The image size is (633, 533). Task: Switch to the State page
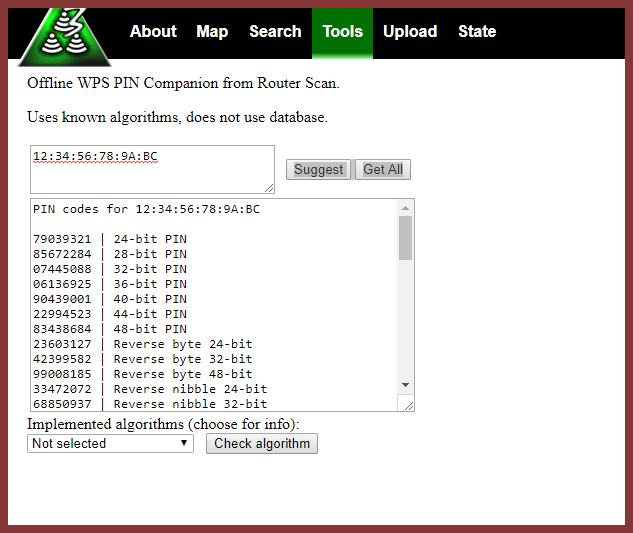pyautogui.click(x=477, y=31)
